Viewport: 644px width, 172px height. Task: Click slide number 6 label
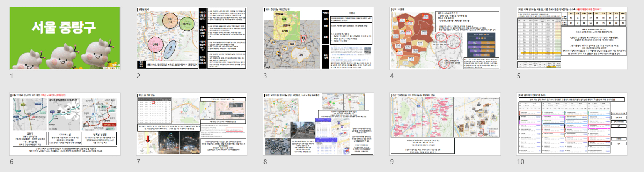pyautogui.click(x=12, y=162)
